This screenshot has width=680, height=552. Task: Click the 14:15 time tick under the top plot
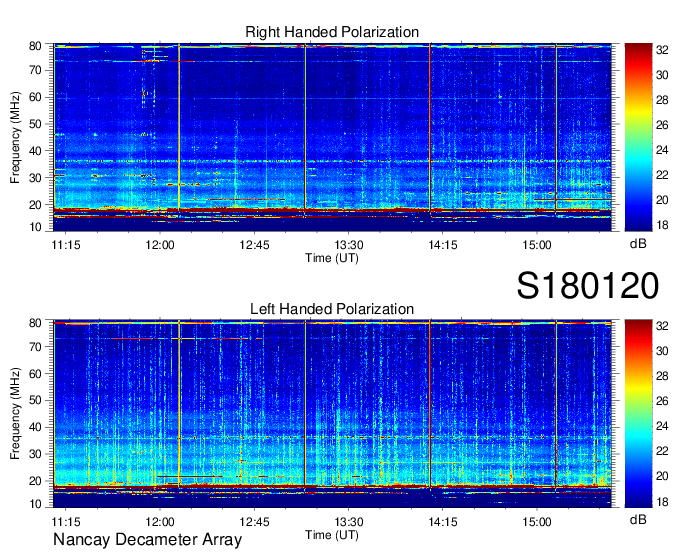pyautogui.click(x=443, y=245)
